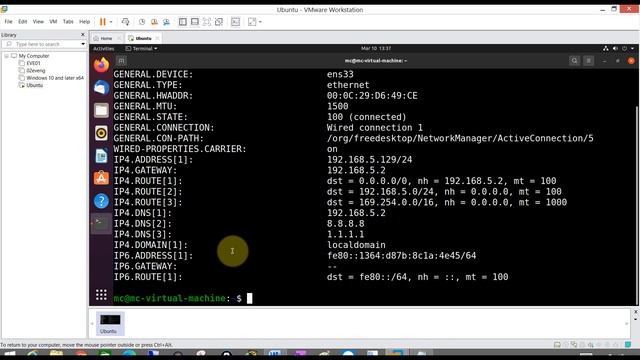The width and height of the screenshot is (640, 360).
Task: Click the Ubuntu VM thumbnail
Action: [x=110, y=323]
